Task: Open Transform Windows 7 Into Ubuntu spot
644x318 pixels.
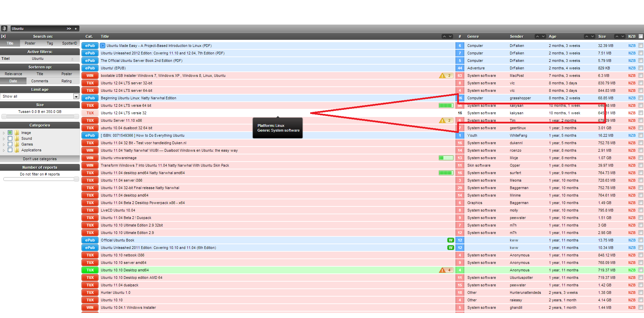Action: pos(165,165)
